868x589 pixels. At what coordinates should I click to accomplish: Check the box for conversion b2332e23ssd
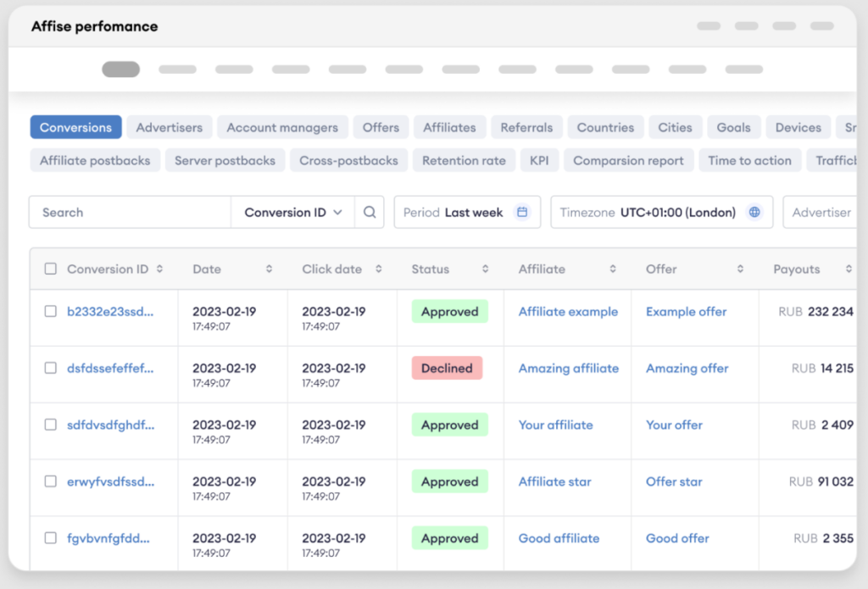[x=51, y=312]
